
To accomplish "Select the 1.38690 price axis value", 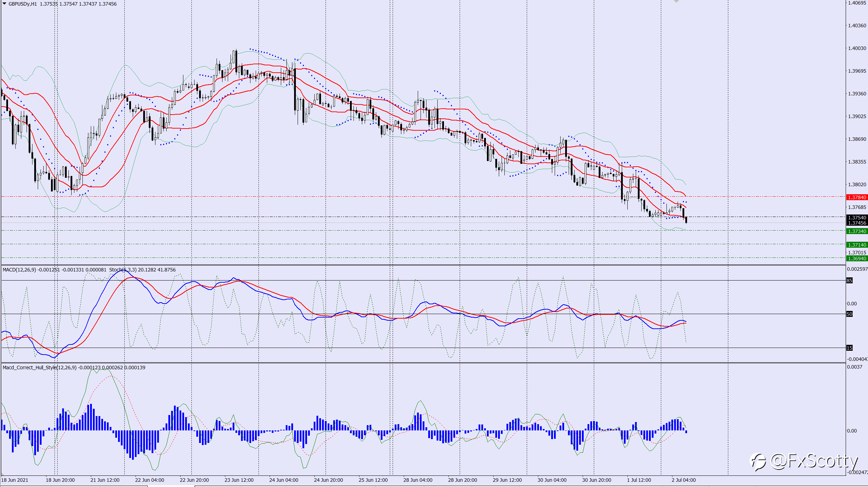I will (x=857, y=139).
